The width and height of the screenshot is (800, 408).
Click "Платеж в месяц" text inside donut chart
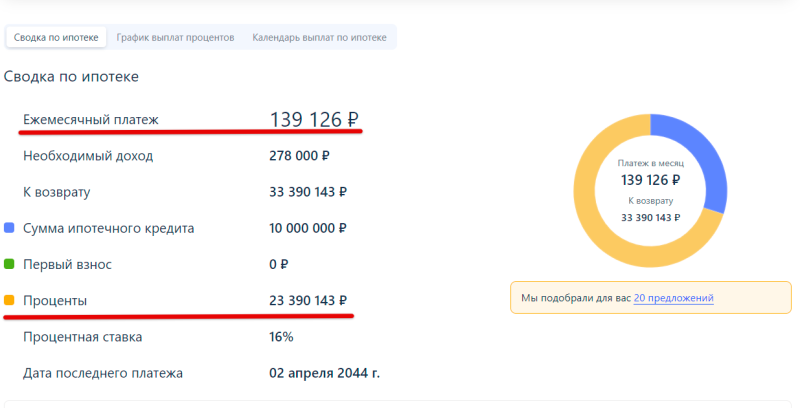pyautogui.click(x=650, y=163)
